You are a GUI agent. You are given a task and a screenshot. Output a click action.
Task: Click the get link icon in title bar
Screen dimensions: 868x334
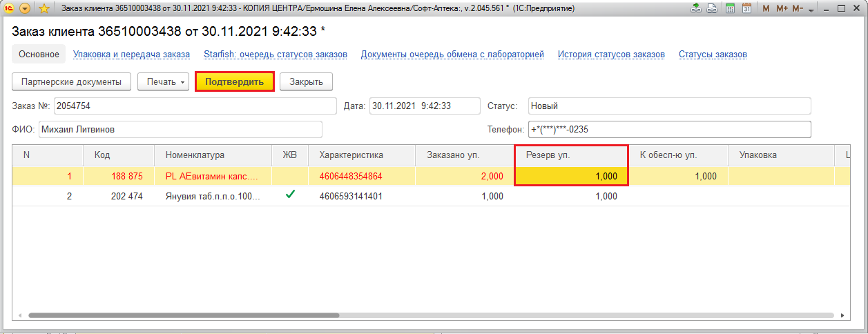pyautogui.click(x=695, y=9)
